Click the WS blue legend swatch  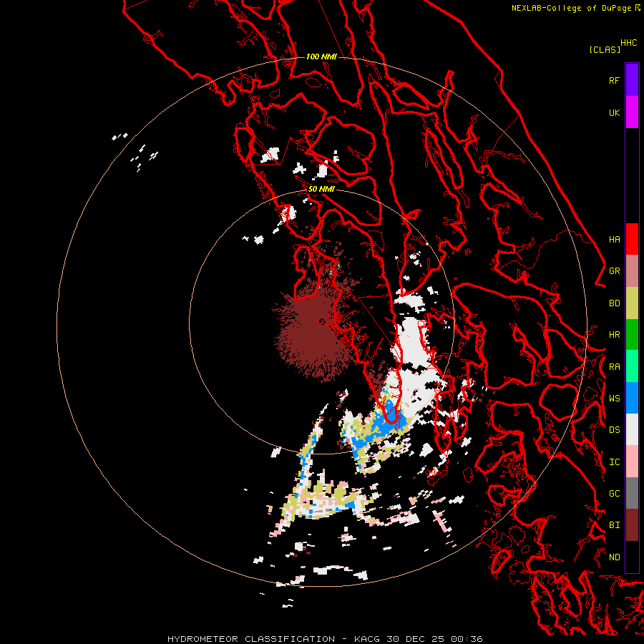632,398
